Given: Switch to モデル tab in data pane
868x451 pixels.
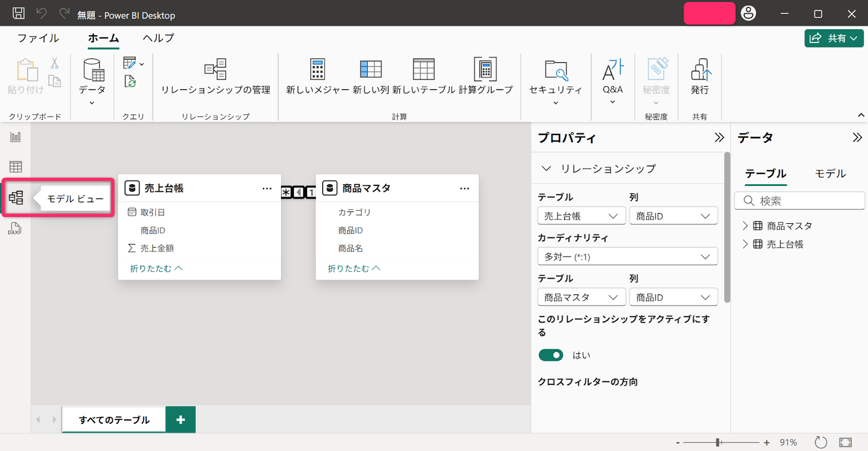Looking at the screenshot, I should click(x=831, y=173).
